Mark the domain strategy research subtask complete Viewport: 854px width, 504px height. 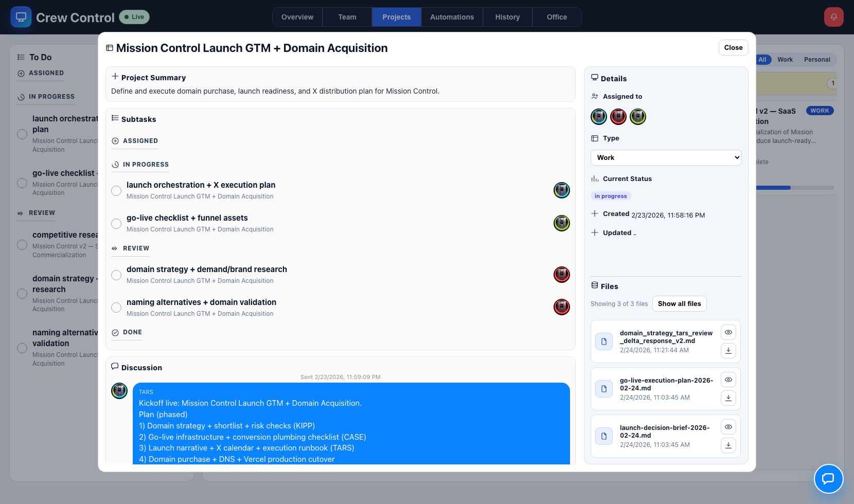[x=116, y=275]
